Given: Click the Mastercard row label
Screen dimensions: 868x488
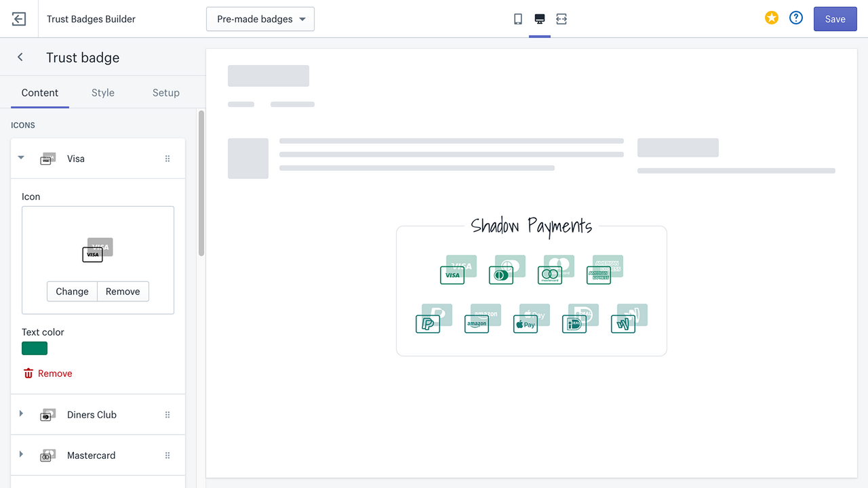Looking at the screenshot, I should (91, 455).
